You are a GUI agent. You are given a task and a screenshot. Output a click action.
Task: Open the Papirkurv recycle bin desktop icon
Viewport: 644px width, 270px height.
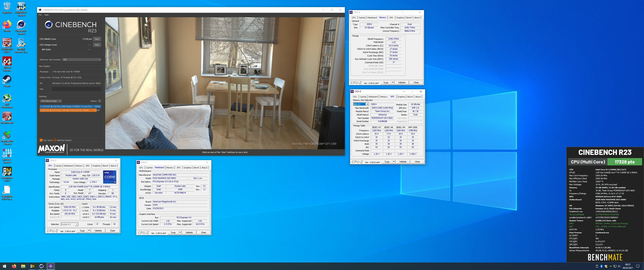click(x=7, y=8)
